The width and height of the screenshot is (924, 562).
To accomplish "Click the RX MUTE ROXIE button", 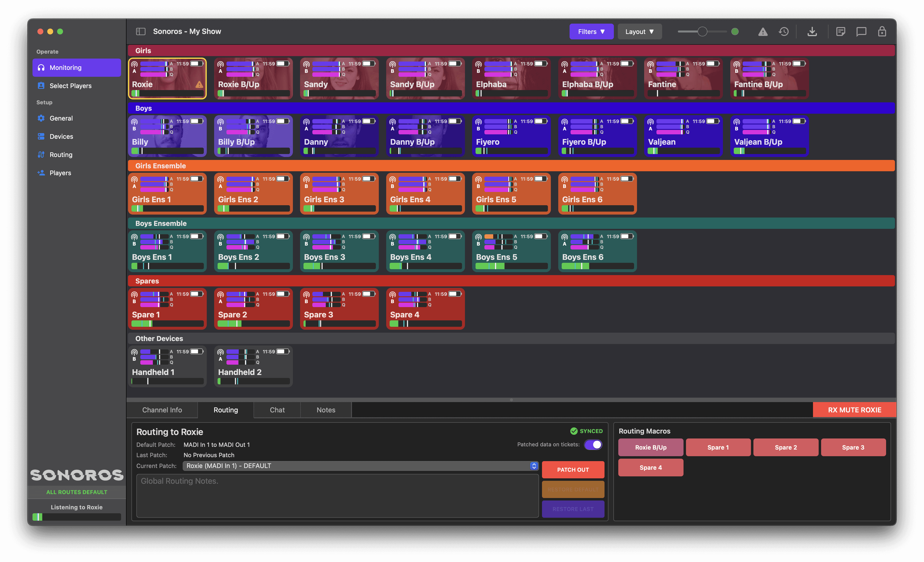I will coord(854,410).
